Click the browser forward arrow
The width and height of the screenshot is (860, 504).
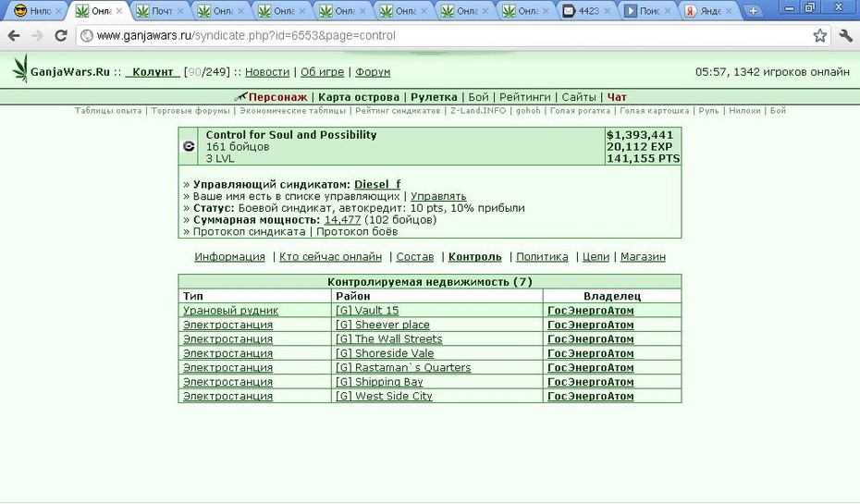coord(37,36)
